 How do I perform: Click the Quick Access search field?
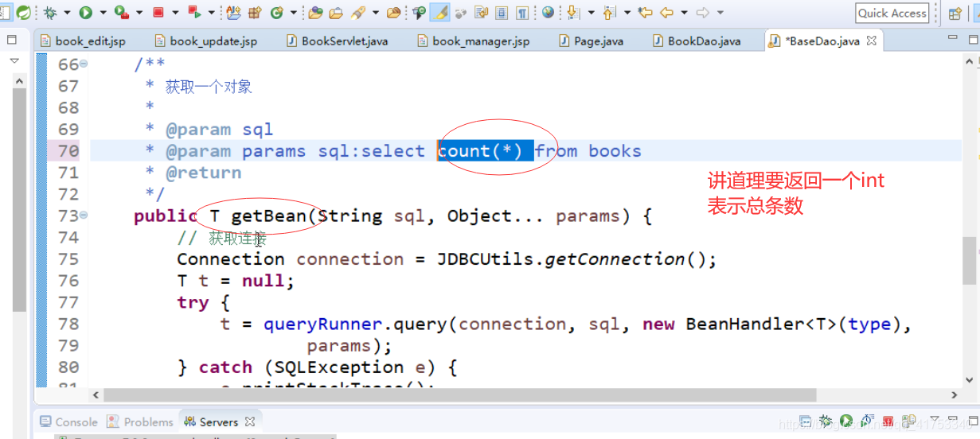pyautogui.click(x=892, y=13)
